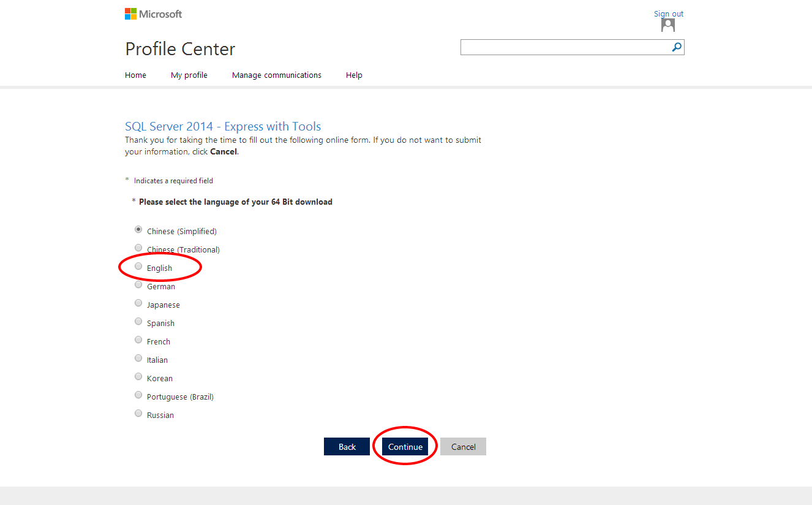Screen dimensions: 812x505
Task: Pick Japanese as the download language
Action: pos(138,303)
